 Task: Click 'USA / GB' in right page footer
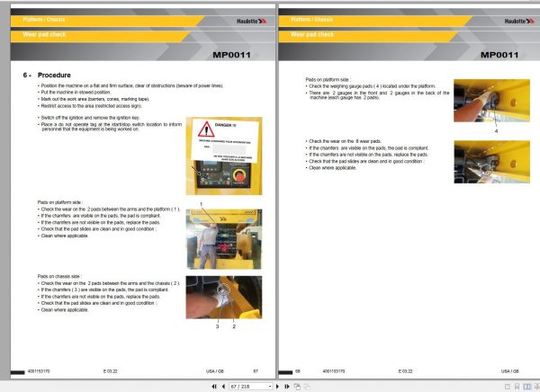coord(510,371)
